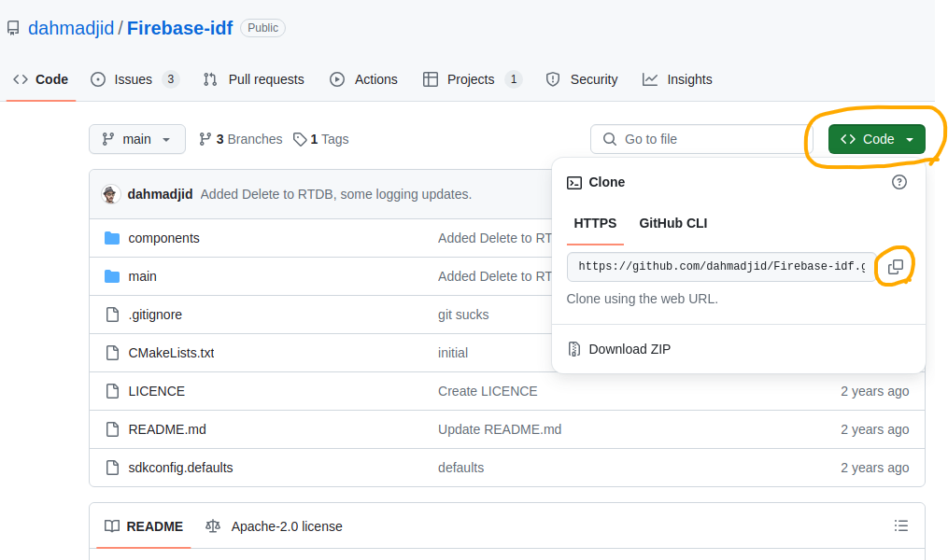Open the Pull requests tab

click(254, 79)
